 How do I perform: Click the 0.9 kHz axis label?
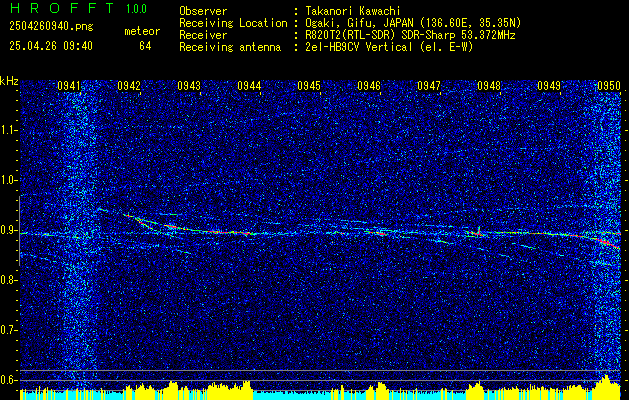9,230
